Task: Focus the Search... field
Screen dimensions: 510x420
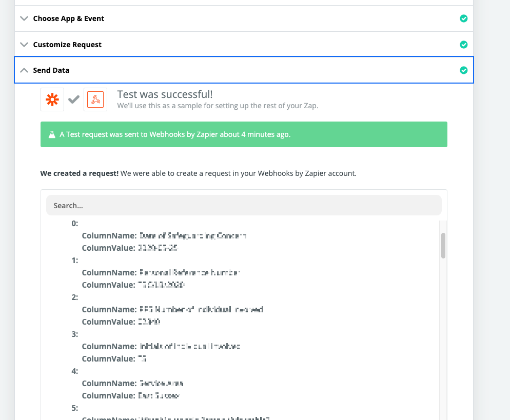Action: click(244, 205)
